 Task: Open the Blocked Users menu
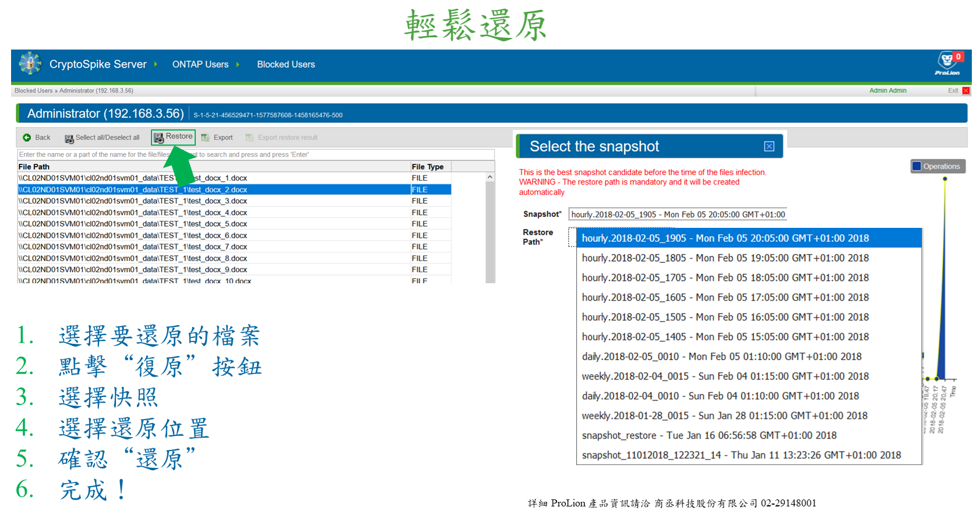coord(286,64)
